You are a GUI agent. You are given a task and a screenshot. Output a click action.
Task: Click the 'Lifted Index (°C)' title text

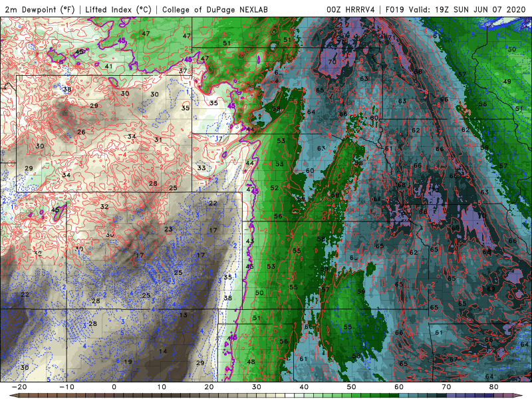click(118, 10)
